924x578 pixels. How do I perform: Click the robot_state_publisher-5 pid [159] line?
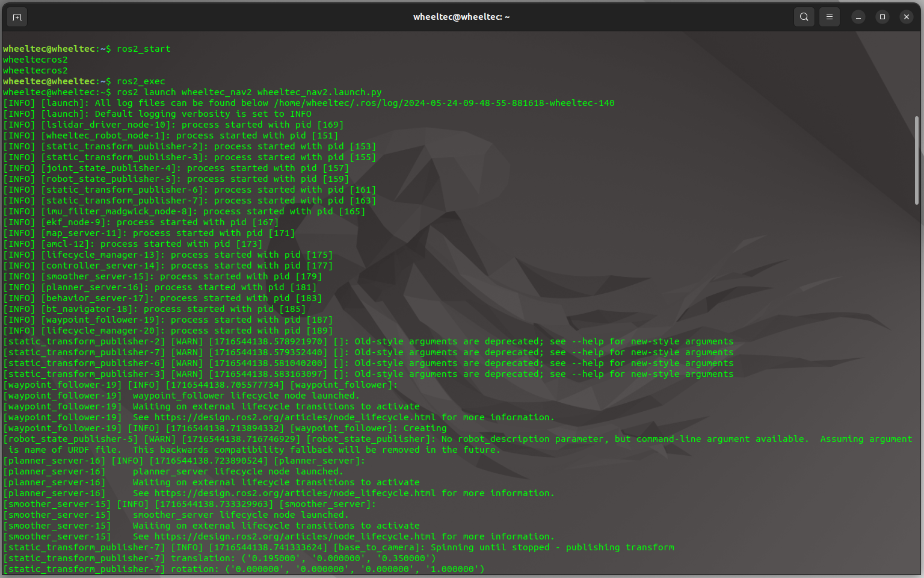coord(176,179)
